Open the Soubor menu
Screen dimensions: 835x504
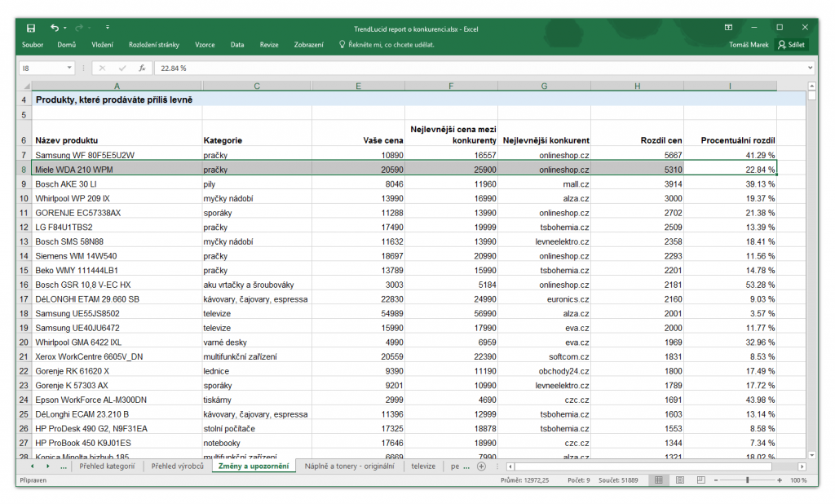[x=33, y=45]
